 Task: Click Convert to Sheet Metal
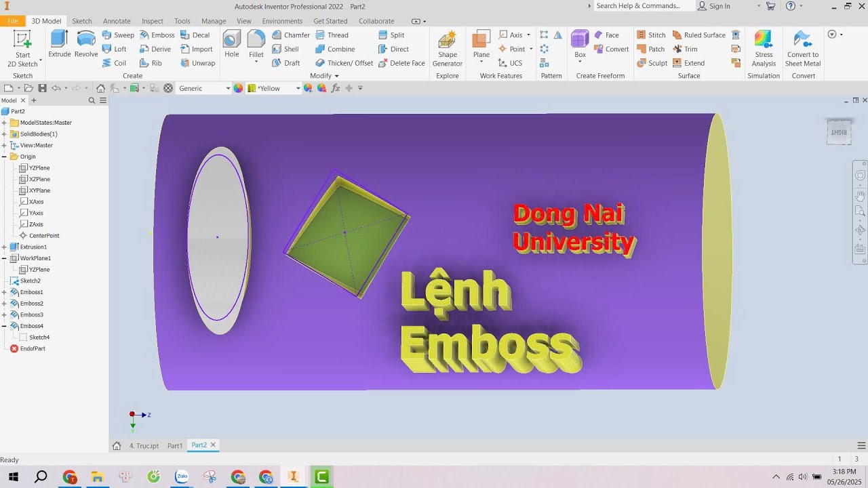tap(803, 49)
